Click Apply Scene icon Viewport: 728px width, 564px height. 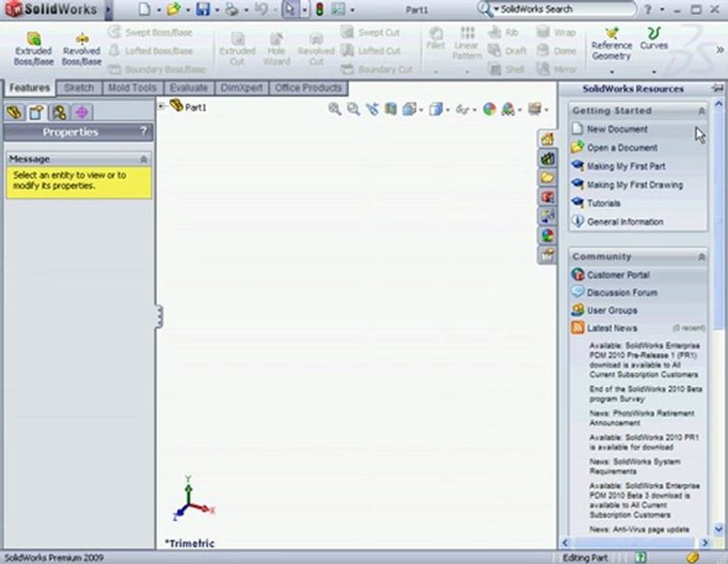coord(508,109)
